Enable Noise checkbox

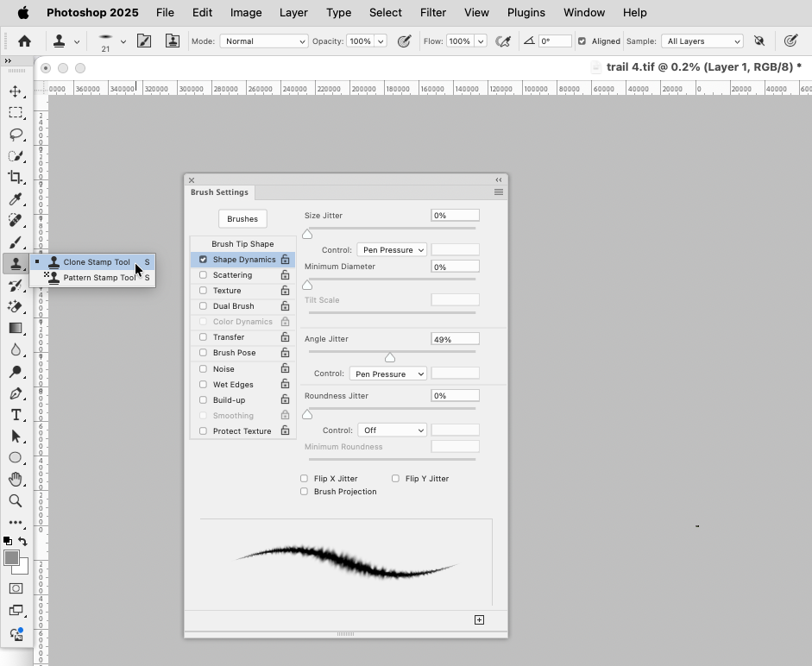[x=203, y=369]
